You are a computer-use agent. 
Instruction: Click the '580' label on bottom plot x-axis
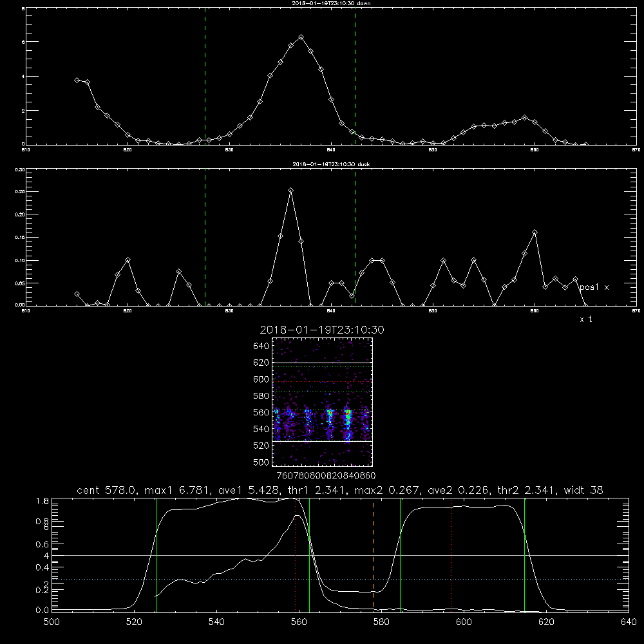pyautogui.click(x=381, y=622)
